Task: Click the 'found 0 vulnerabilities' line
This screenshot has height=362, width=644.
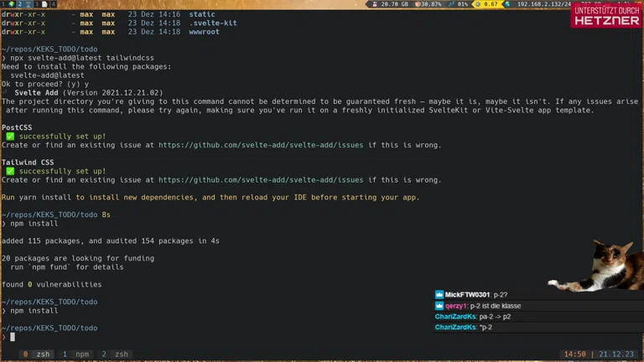Action: [52, 284]
